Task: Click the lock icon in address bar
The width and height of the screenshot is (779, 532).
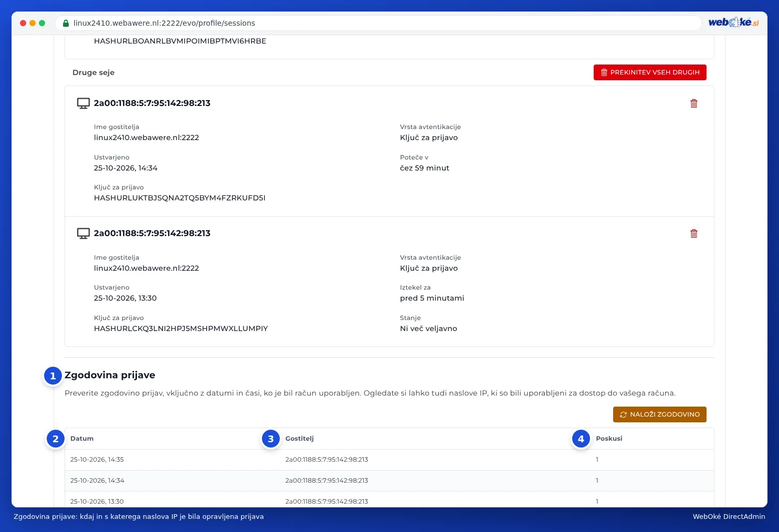Action: coord(66,23)
